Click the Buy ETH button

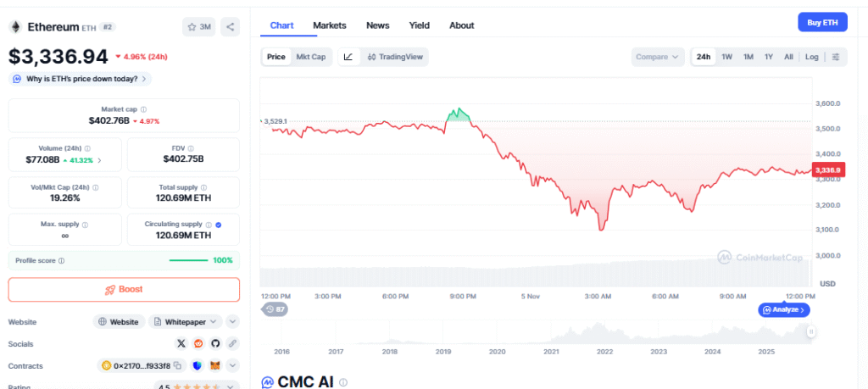pos(822,23)
